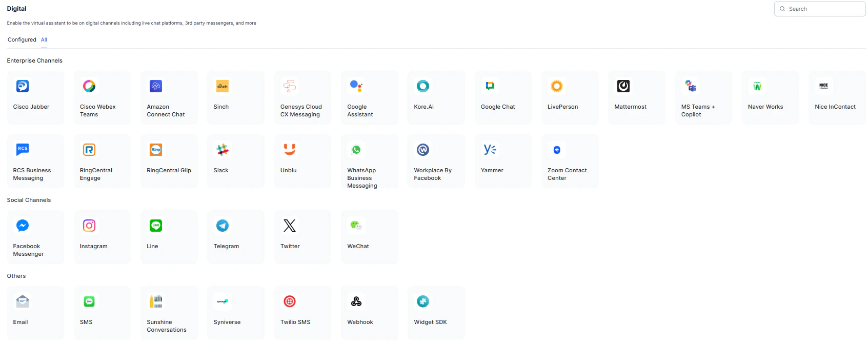Click the Social Channels heading
Screen dimensions: 868x344
[29, 200]
